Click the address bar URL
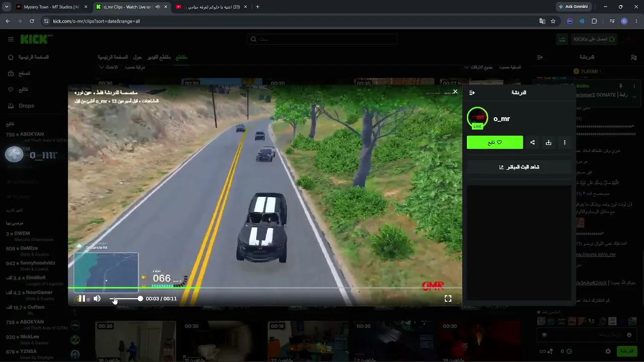 (x=97, y=21)
